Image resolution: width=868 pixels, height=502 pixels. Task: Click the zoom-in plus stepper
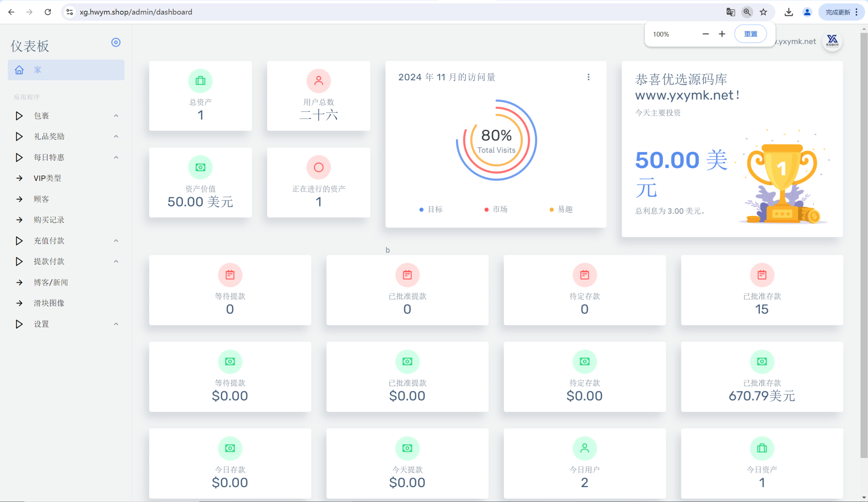click(722, 34)
